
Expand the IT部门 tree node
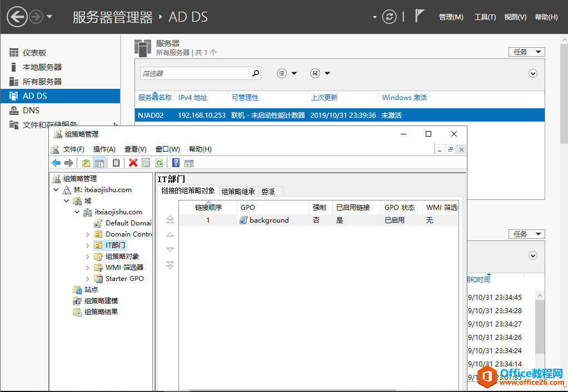88,245
